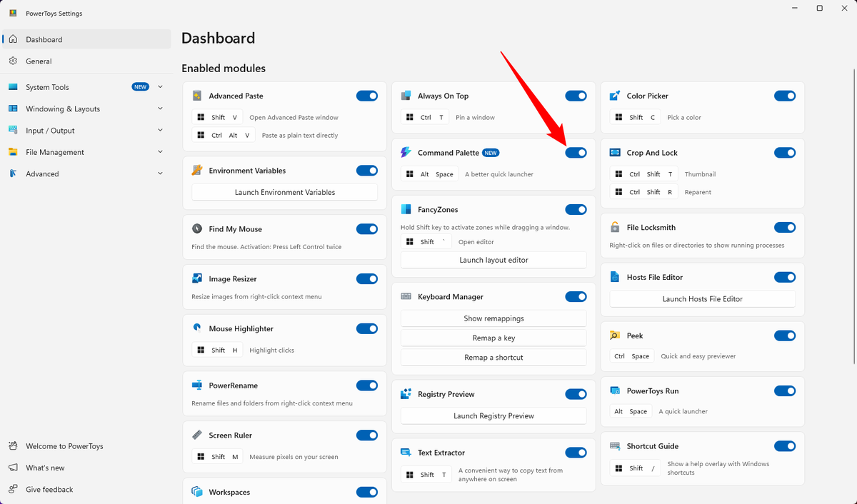
Task: Click the Peek magnifier icon
Action: [615, 336]
